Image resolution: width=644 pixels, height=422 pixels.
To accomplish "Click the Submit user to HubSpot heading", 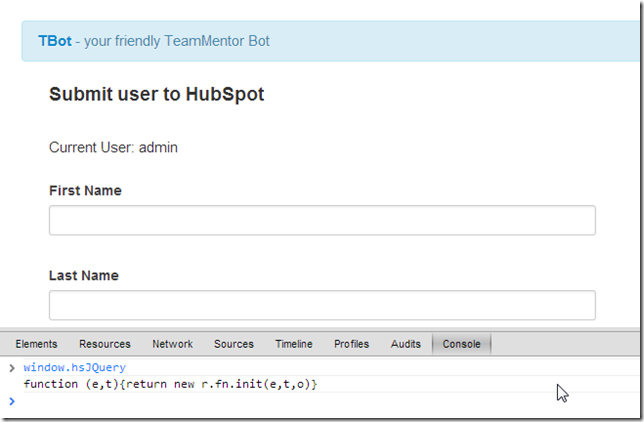I will point(156,94).
